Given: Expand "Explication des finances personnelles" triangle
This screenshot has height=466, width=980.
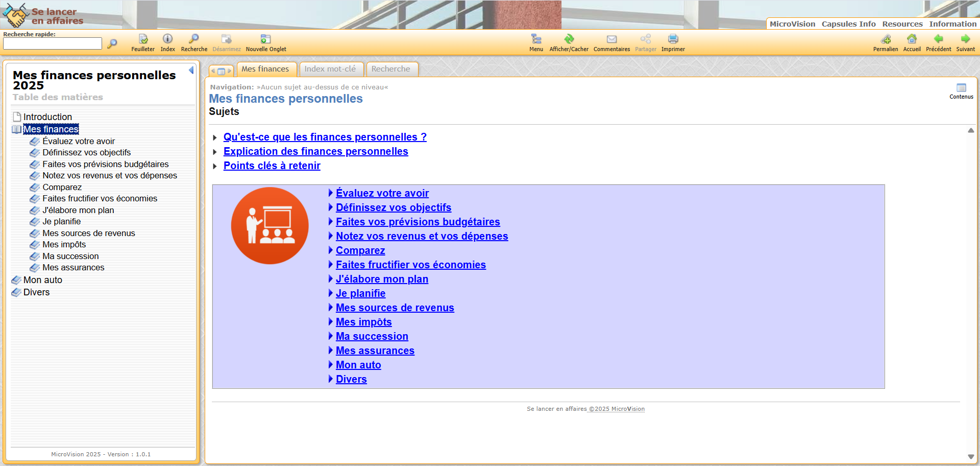Looking at the screenshot, I should click(215, 152).
